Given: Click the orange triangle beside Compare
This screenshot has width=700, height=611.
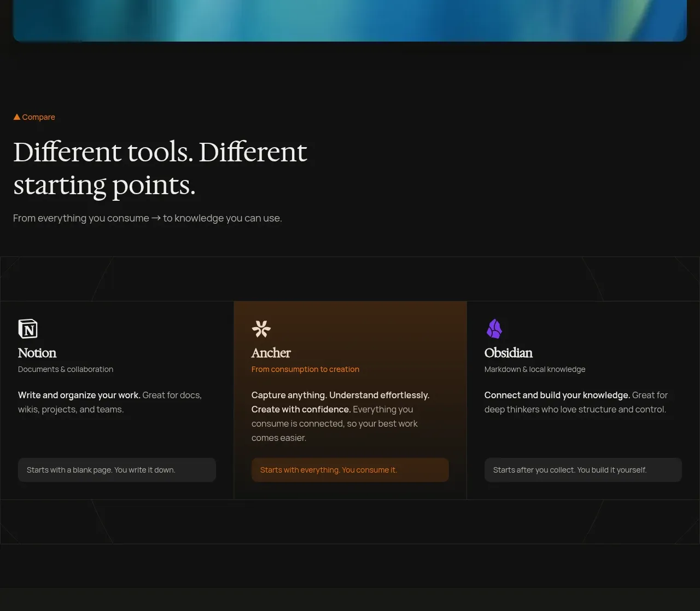Looking at the screenshot, I should click(x=17, y=117).
